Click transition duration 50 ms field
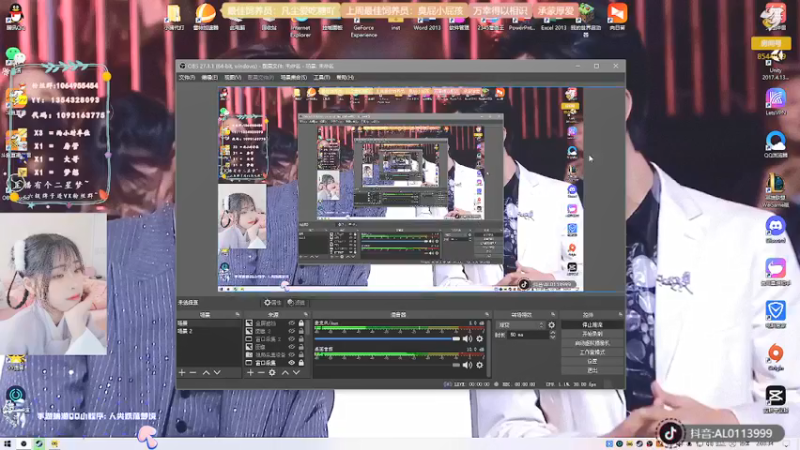The width and height of the screenshot is (800, 450). [x=528, y=335]
